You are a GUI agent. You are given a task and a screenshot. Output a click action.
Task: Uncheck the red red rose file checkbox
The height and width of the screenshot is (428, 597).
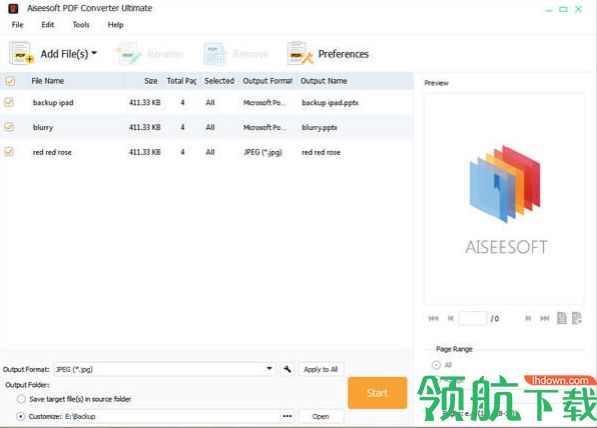9,152
